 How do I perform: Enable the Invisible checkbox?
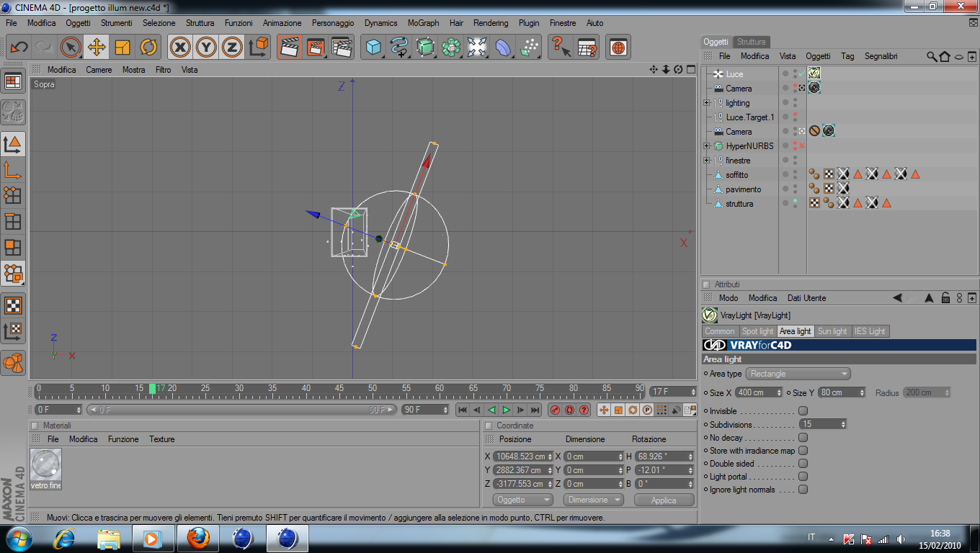[803, 411]
